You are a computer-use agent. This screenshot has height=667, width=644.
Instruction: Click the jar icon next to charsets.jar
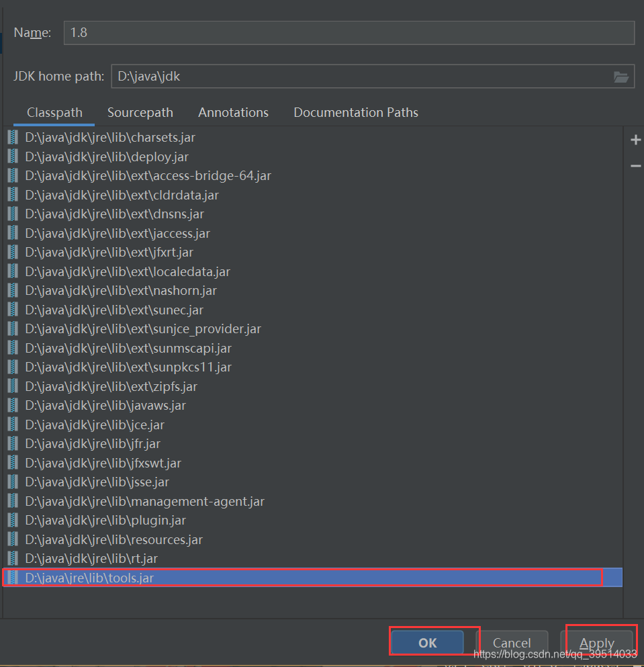13,137
